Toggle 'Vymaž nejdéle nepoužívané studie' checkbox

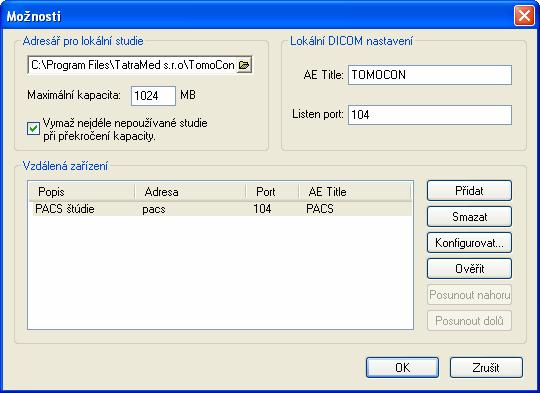coord(33,128)
